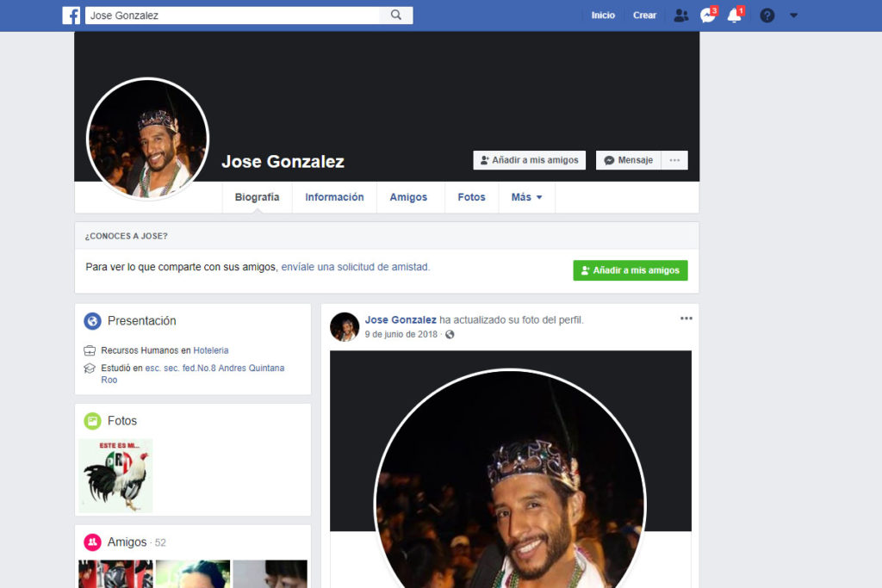Image resolution: width=882 pixels, height=588 pixels.
Task: Open Crear in the top bar
Action: [x=644, y=15]
